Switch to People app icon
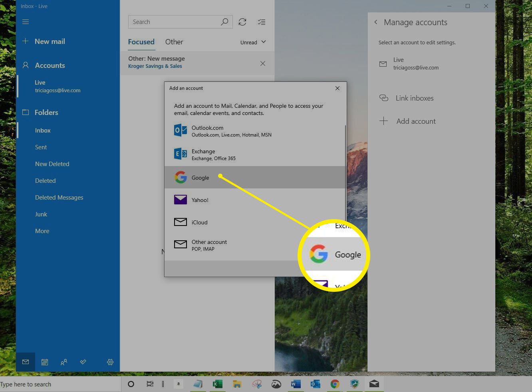Screen dimensions: 532x392 pyautogui.click(x=64, y=362)
